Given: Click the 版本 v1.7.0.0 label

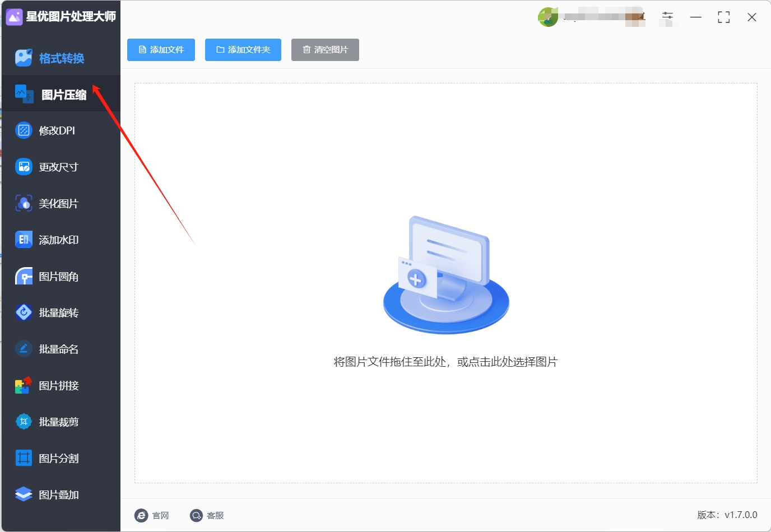Looking at the screenshot, I should tap(727, 515).
